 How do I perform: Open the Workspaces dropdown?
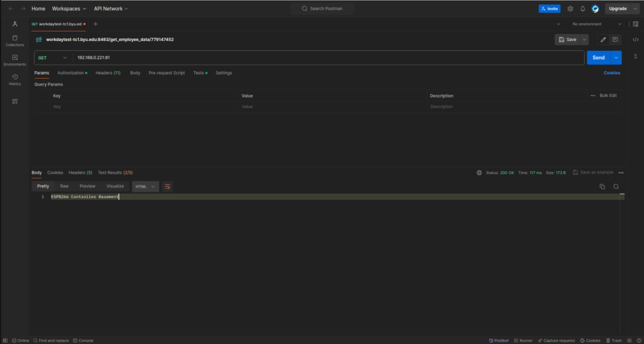click(69, 9)
